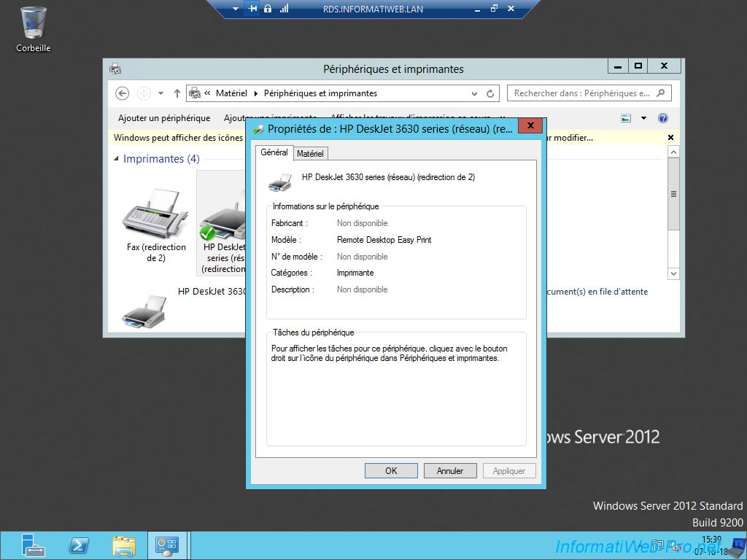Click the Non disponible value next to Description
Viewport: 747px width, 560px height.
click(362, 289)
